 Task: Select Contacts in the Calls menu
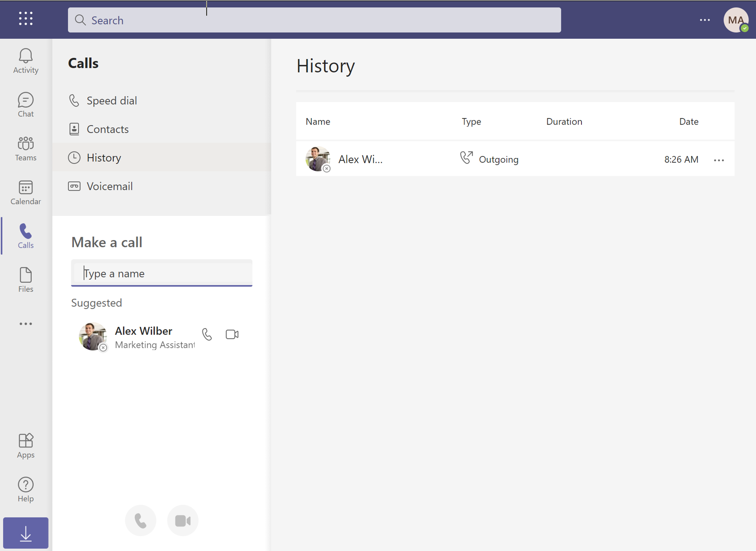click(107, 129)
